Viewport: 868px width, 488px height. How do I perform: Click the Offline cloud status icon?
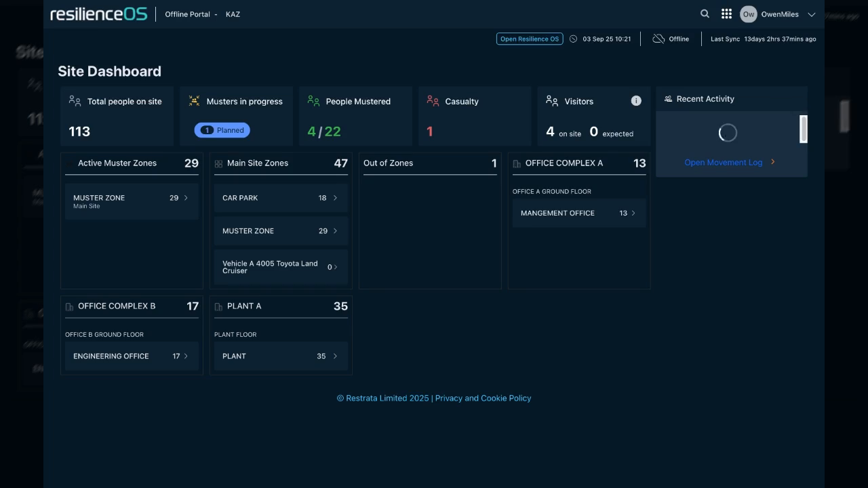click(658, 39)
